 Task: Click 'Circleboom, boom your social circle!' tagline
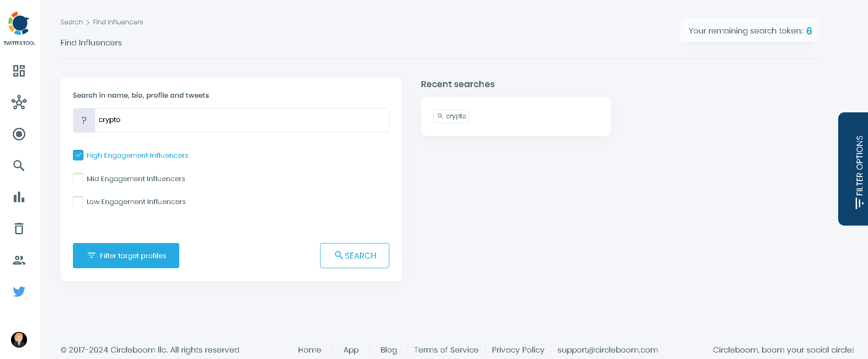pos(783,350)
